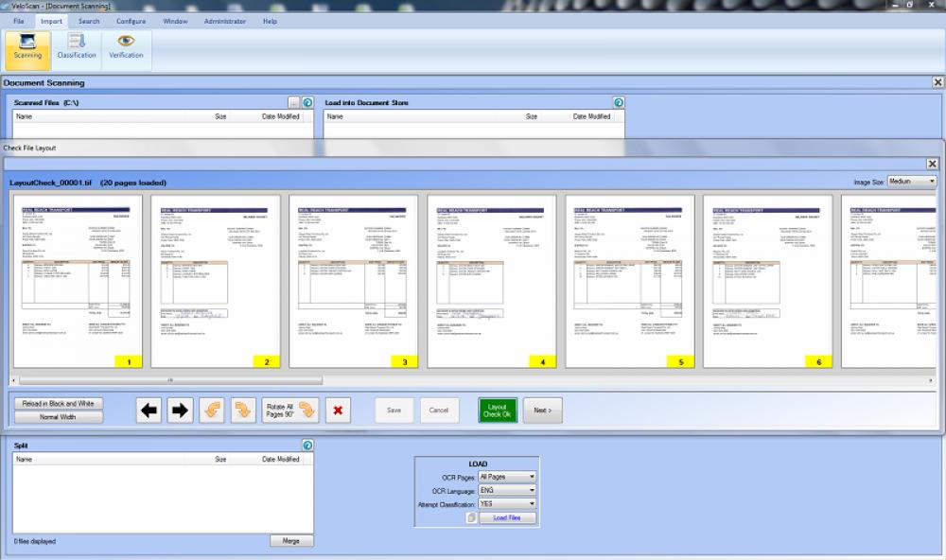The image size is (946, 560).
Task: Rotate the page counterclockwise using the curved arrow
Action: (210, 409)
